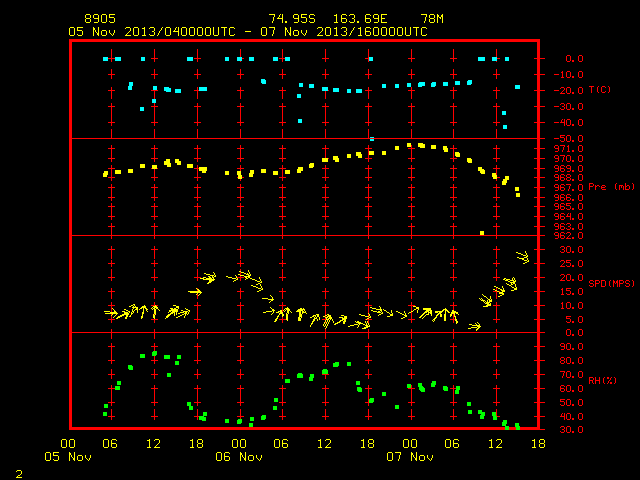Click the 163.69E longitude text
Image resolution: width=640 pixels, height=480 pixels.
(360, 19)
